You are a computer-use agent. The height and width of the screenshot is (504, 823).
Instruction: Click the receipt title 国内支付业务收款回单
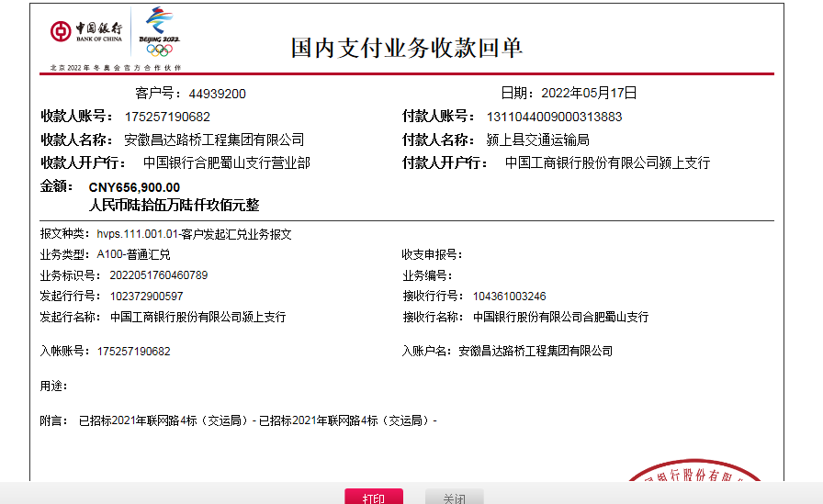[x=407, y=48]
